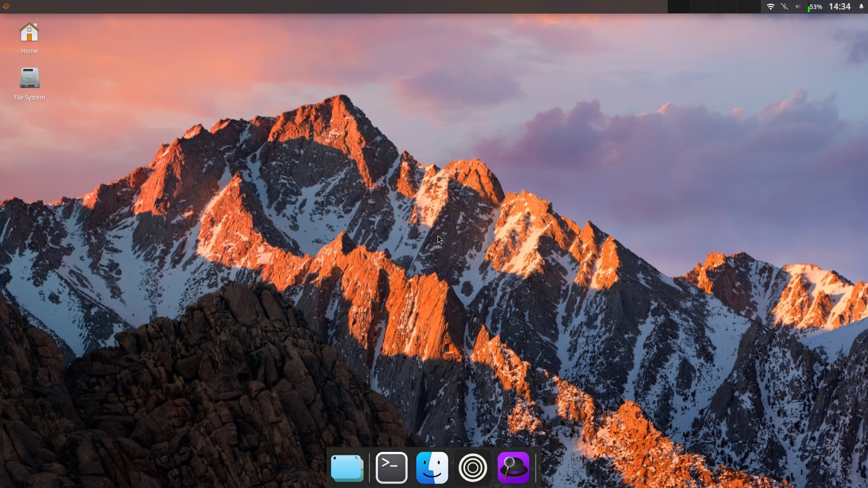Open the Home folder desktop icon
868x488 pixels.
coord(29,33)
